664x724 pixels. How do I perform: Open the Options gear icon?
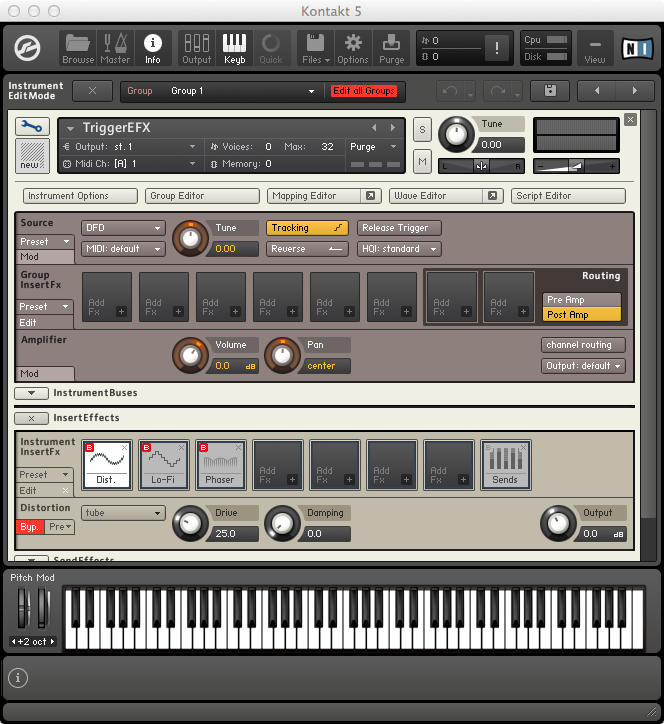[x=352, y=47]
